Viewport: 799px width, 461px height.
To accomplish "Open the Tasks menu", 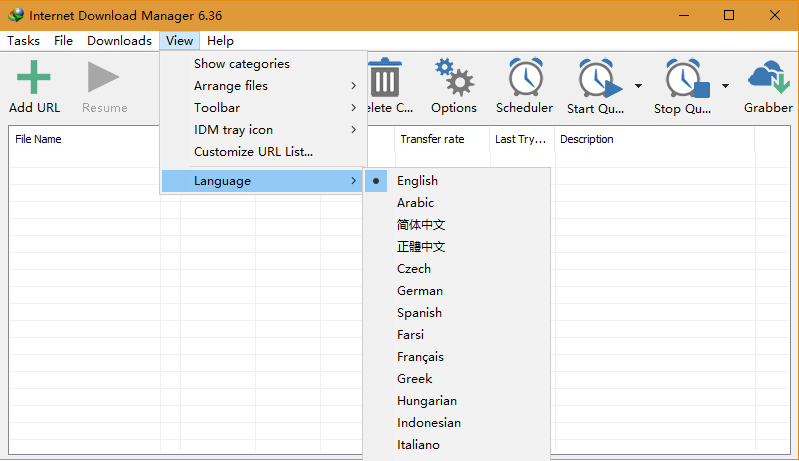I will [x=23, y=41].
